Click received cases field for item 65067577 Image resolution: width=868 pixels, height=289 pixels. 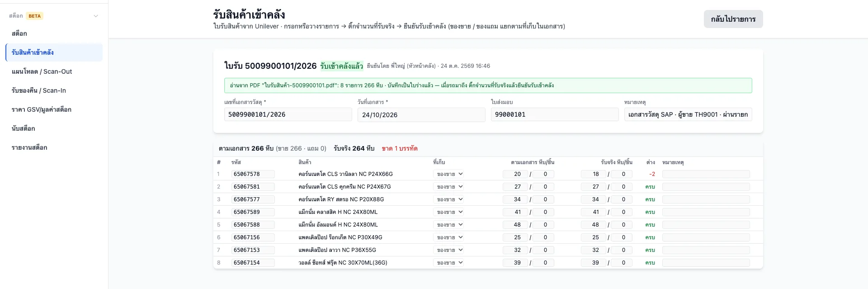(x=594, y=199)
